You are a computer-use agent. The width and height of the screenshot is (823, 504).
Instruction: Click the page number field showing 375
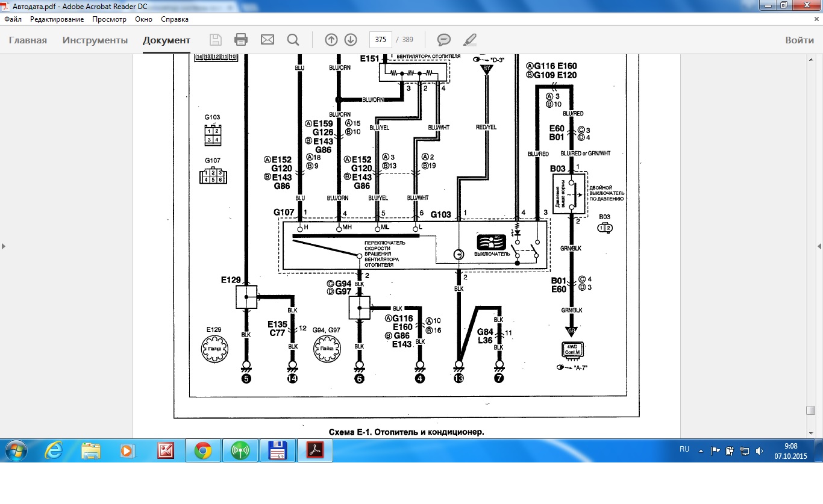(x=380, y=40)
